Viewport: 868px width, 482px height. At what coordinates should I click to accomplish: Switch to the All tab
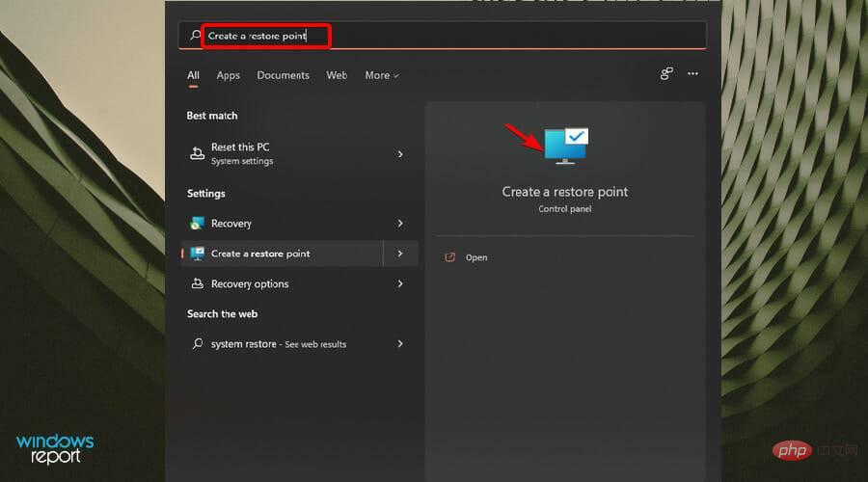coord(193,75)
